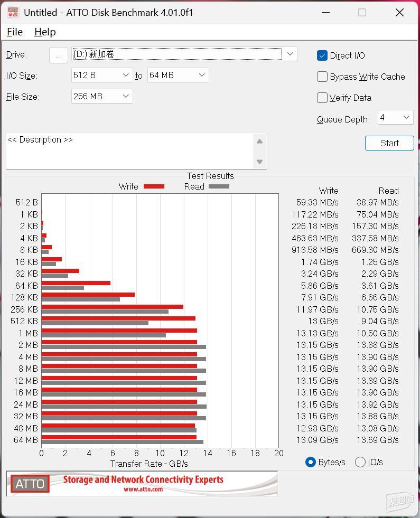
Task: Click the read value 669.30 MB/s
Action: pos(375,250)
